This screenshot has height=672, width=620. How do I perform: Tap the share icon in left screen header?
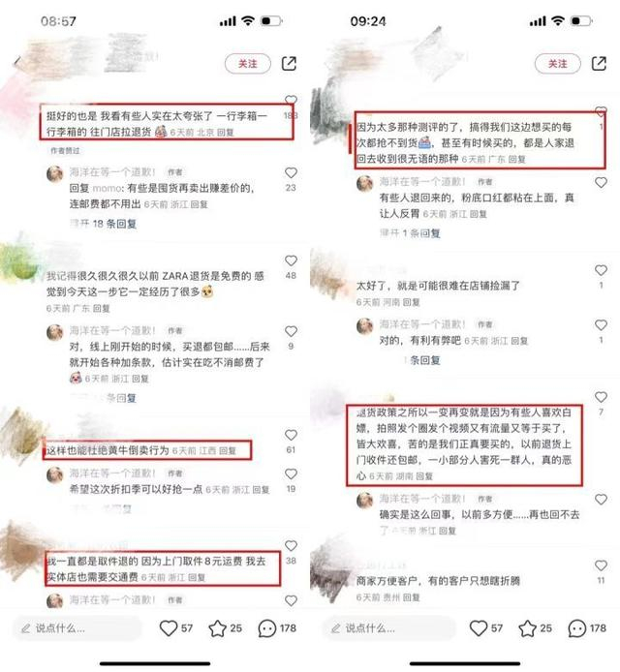click(289, 64)
